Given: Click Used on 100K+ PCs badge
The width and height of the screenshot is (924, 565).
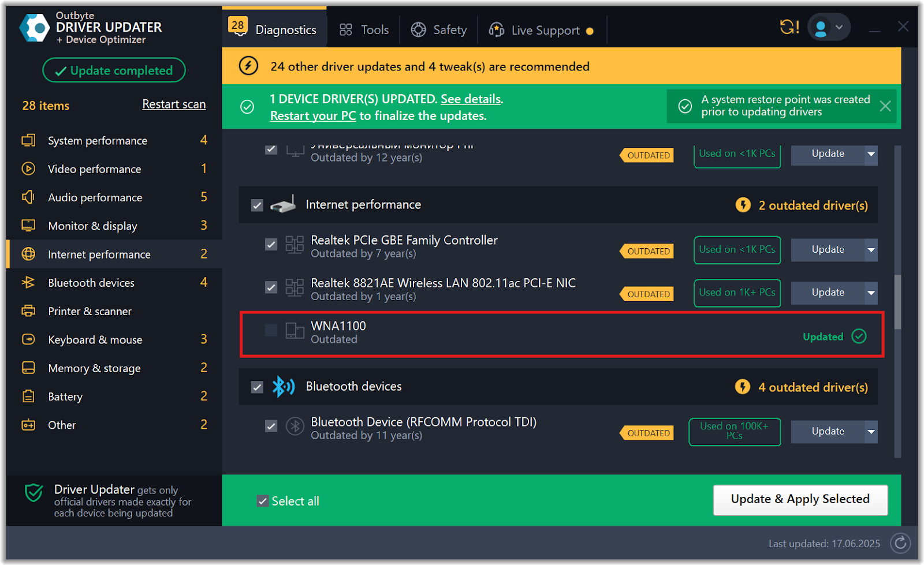Looking at the screenshot, I should pyautogui.click(x=735, y=432).
